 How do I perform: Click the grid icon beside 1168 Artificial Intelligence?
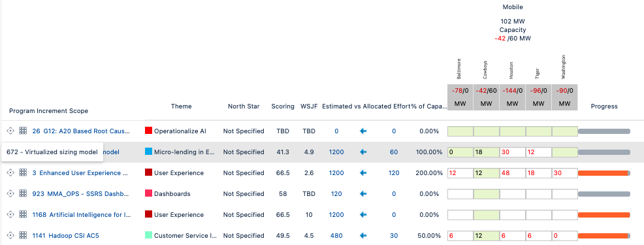23,214
